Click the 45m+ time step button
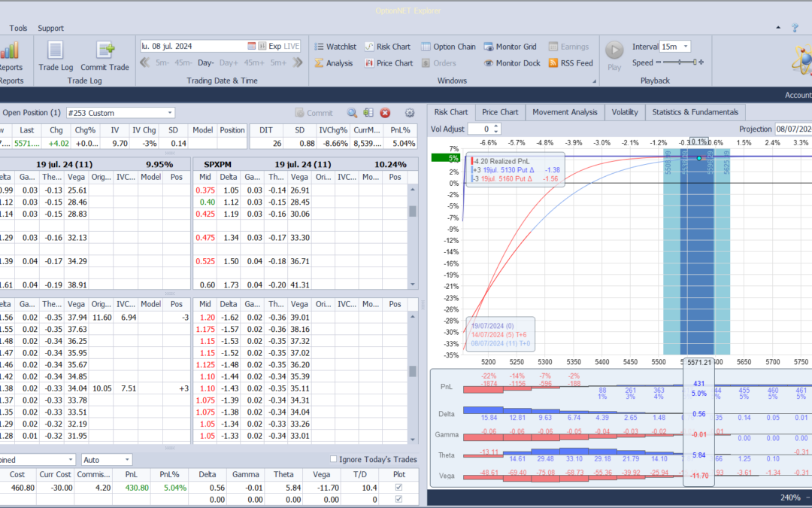The image size is (812, 508). point(254,62)
